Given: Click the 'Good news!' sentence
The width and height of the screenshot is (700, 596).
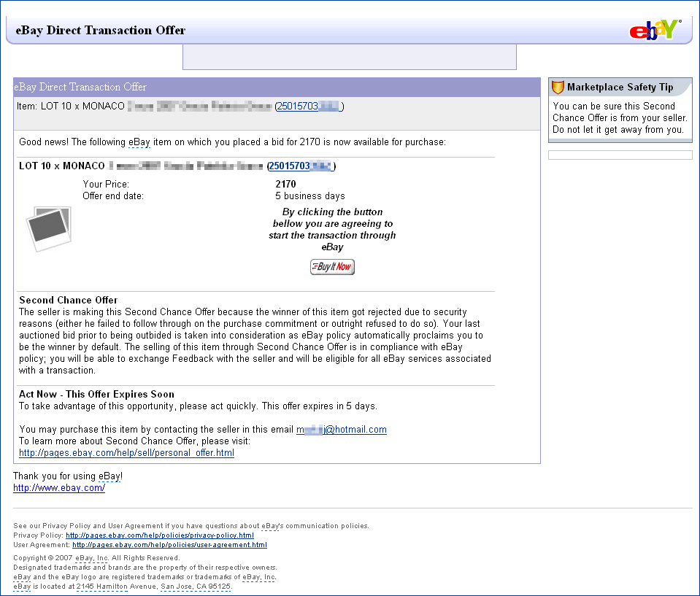Looking at the screenshot, I should click(232, 142).
